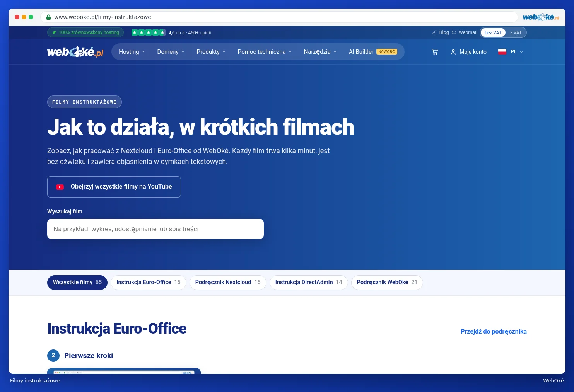Viewport: 574px width, 392px height.
Task: Open AI Builder from the navigation
Action: coord(373,52)
